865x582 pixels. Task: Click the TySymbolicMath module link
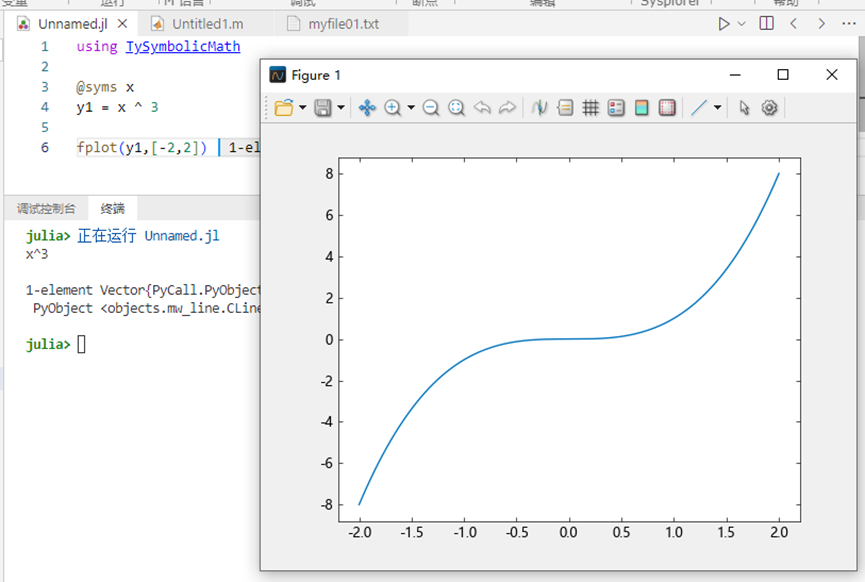pos(183,46)
